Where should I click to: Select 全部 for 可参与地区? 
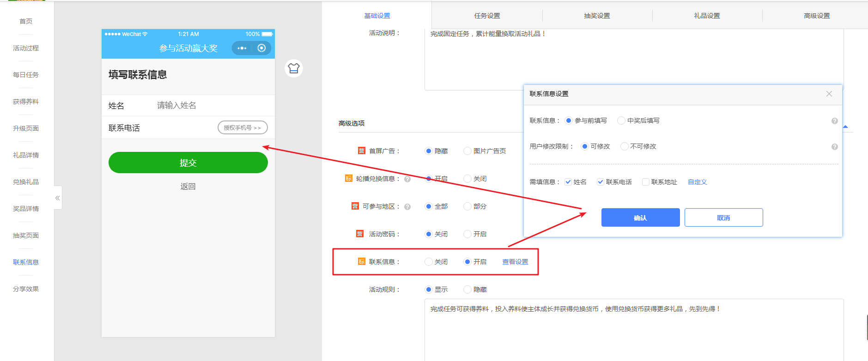pos(429,206)
